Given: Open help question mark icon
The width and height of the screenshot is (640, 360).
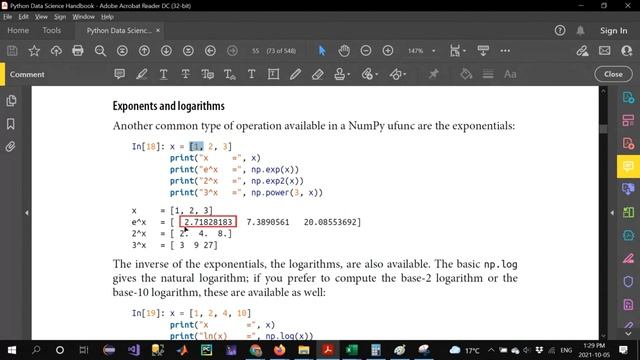Looking at the screenshot, I should coord(560,30).
